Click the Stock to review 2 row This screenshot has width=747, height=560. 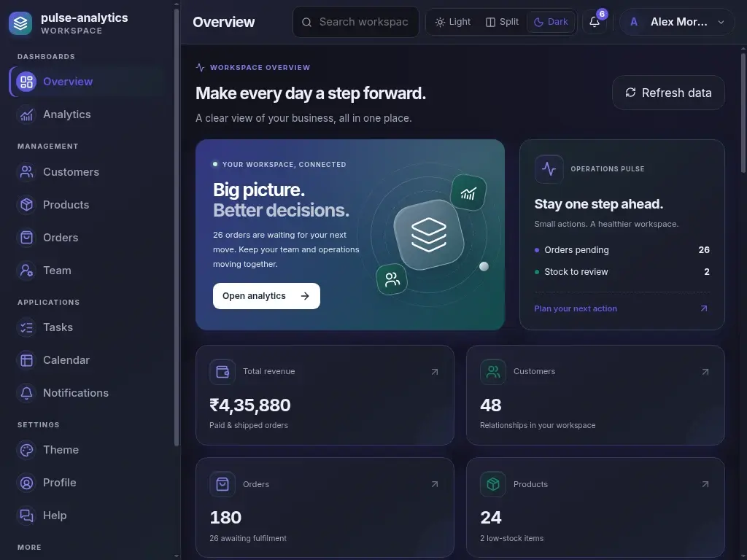622,272
